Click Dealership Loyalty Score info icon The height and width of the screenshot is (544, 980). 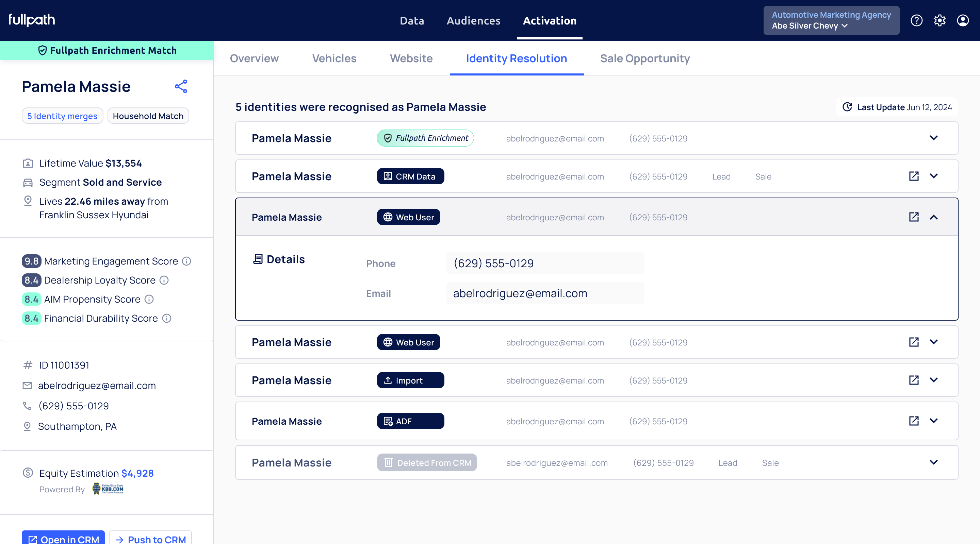[x=164, y=280]
